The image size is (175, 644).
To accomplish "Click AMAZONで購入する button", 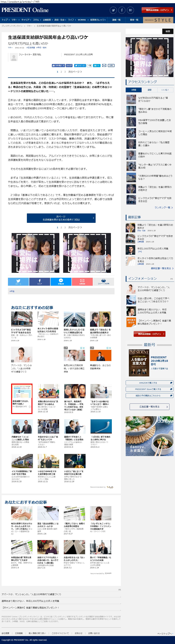I will click(x=149, y=383).
